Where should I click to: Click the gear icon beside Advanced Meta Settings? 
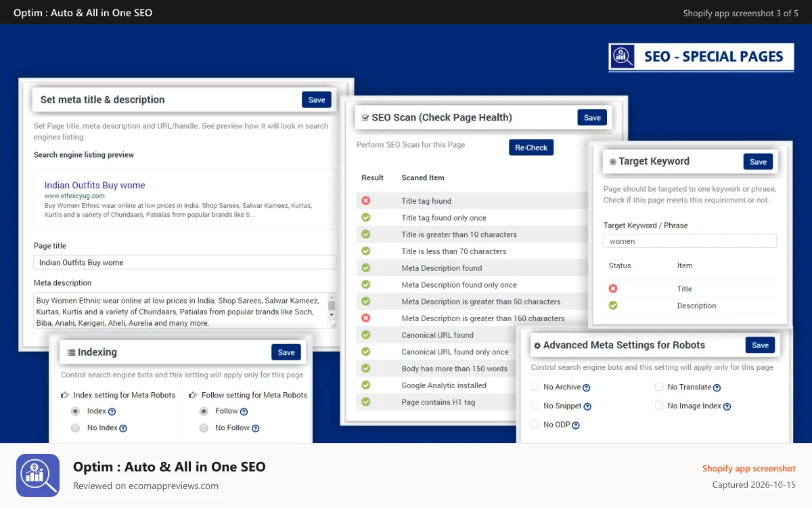pyautogui.click(x=537, y=345)
